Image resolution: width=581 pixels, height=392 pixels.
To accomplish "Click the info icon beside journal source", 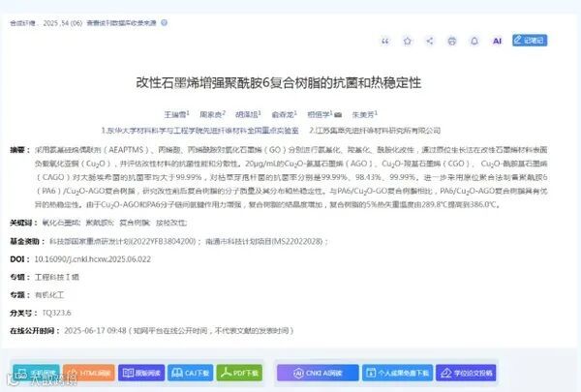I will click(x=164, y=22).
